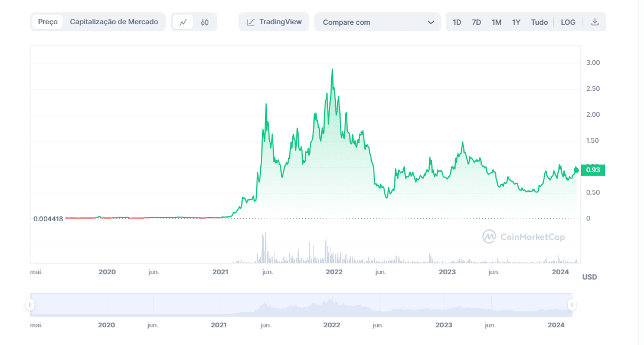Click the TradingView chart icon

coord(251,22)
